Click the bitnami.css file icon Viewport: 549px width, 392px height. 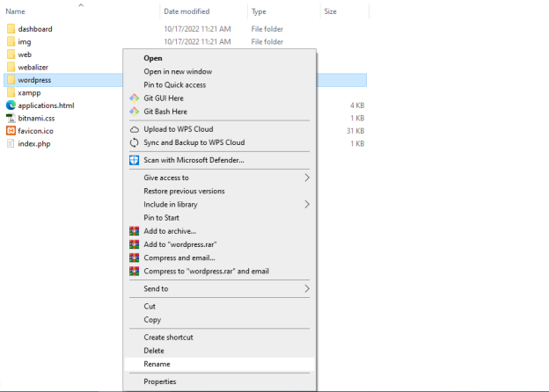coord(11,118)
